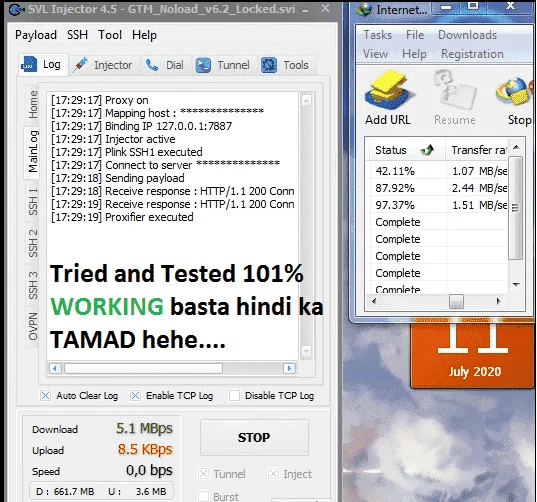Select the SSH 2 vertical tab

coord(33,243)
